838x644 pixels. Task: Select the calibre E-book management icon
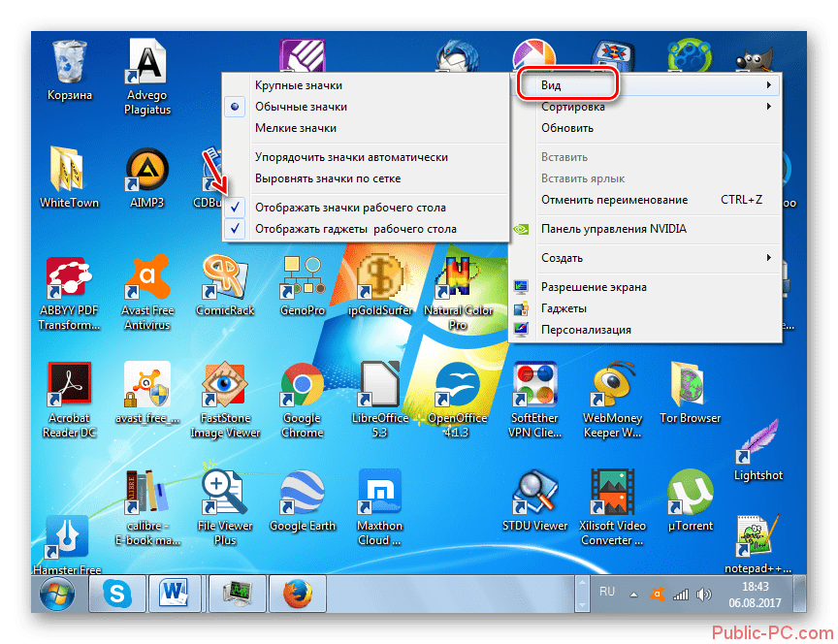147,508
